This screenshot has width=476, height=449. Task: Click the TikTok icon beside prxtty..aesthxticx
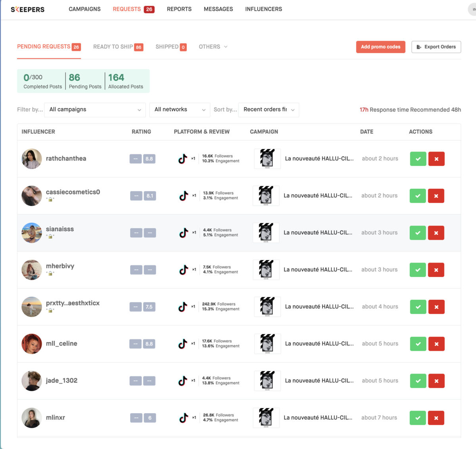click(183, 307)
